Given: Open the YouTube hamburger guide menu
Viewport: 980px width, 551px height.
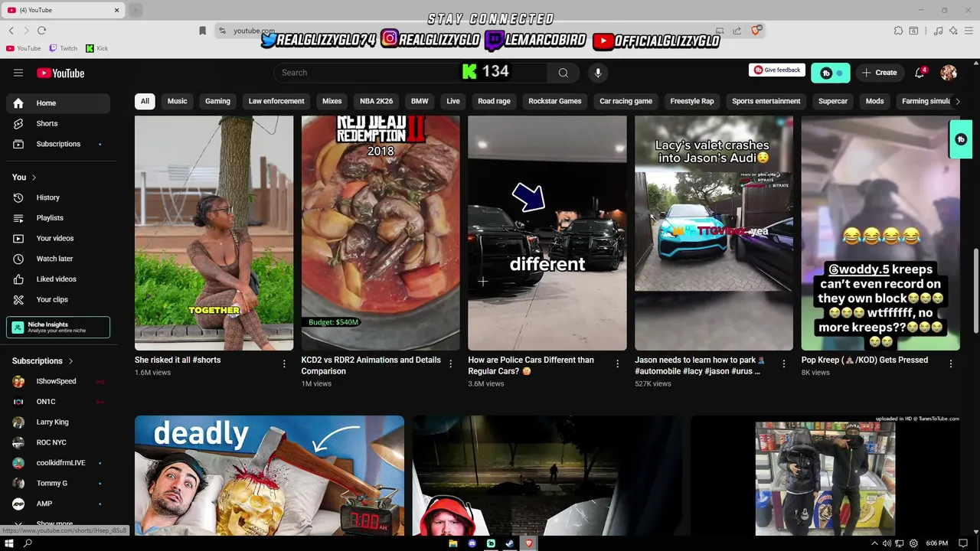Looking at the screenshot, I should click(x=18, y=73).
